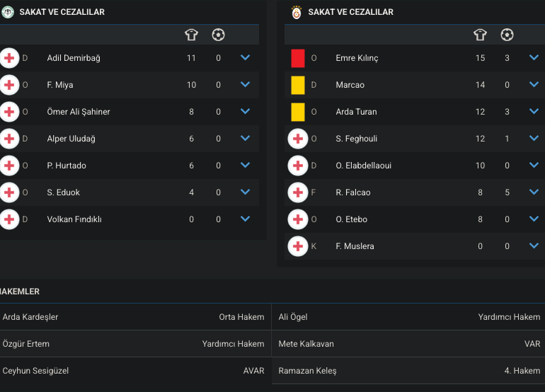Expand Emre Kılınç's suspension details

tap(534, 57)
